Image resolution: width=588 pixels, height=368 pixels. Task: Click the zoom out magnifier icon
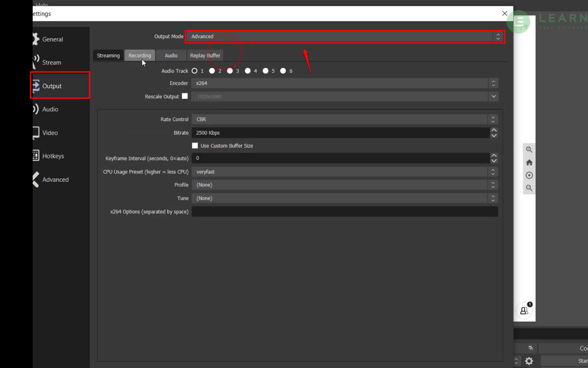point(529,188)
